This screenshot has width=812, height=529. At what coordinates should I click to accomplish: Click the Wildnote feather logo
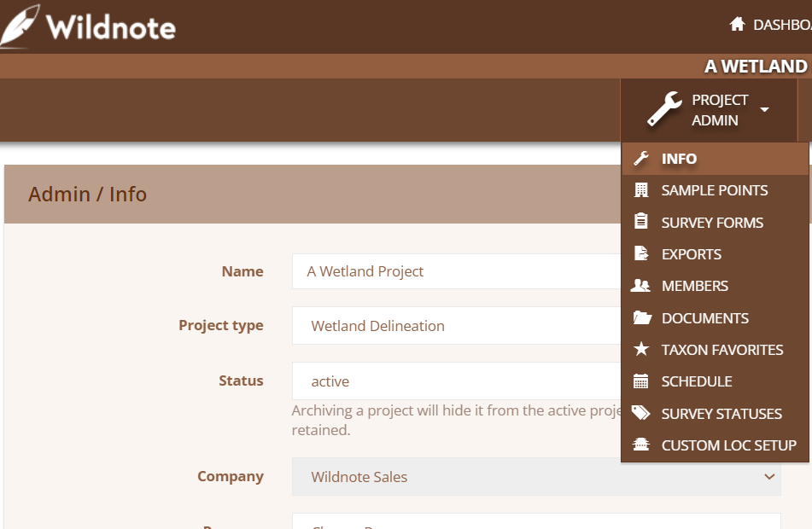tap(20, 26)
